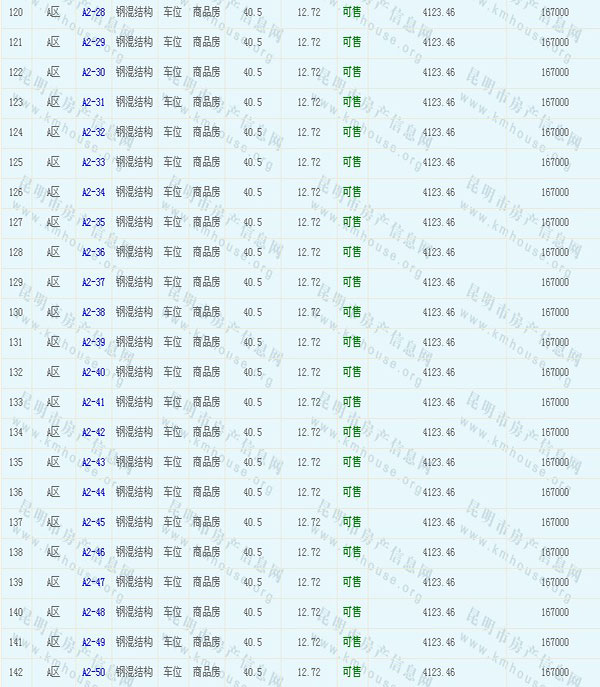
Task: Click the 167000 price in row 134
Action: pos(554,432)
